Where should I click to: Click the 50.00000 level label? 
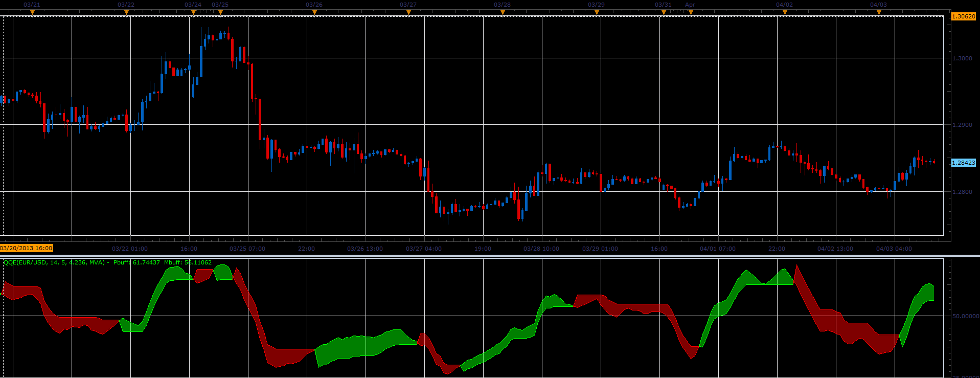click(x=965, y=316)
